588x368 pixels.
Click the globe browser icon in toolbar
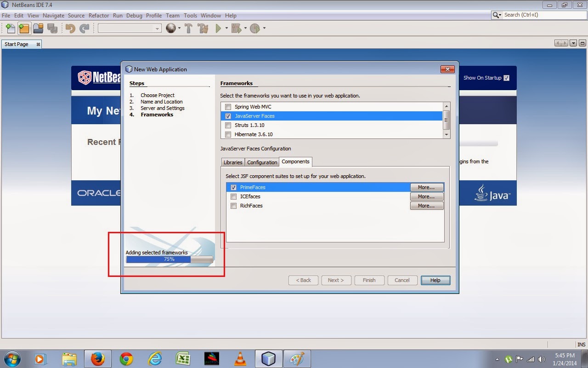tap(171, 29)
